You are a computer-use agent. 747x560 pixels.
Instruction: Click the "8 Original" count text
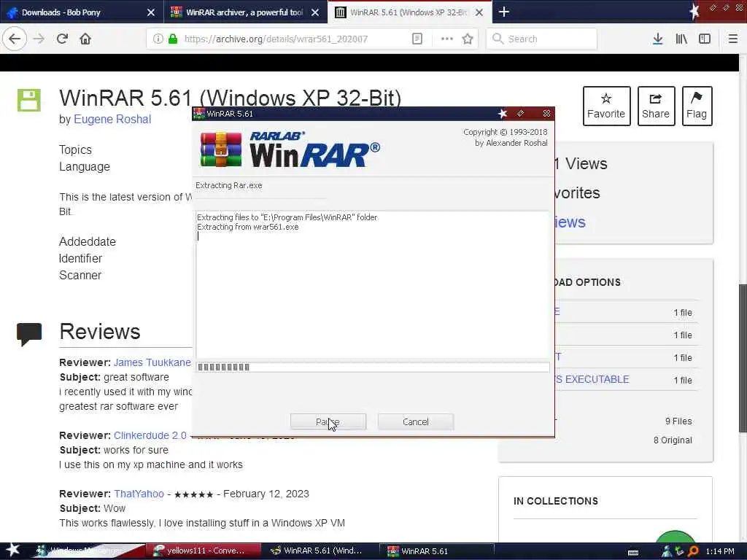(673, 440)
